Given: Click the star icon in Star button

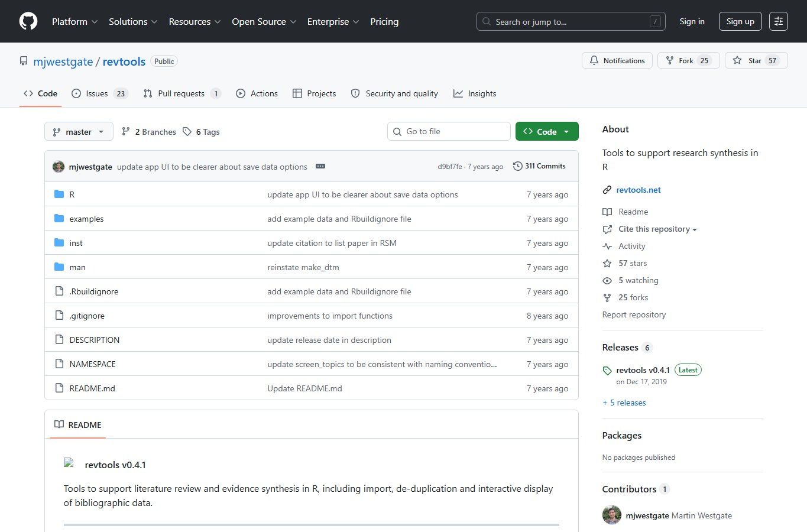Looking at the screenshot, I should pyautogui.click(x=737, y=60).
